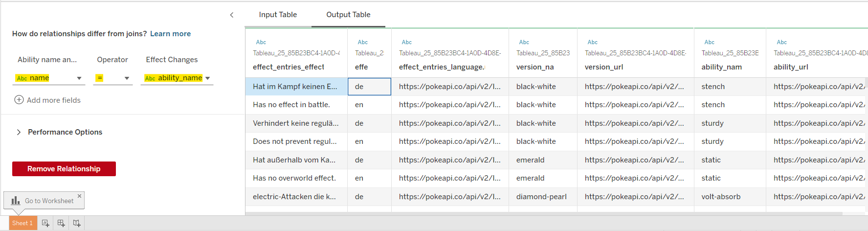Open the 'name' field dropdown

pyautogui.click(x=79, y=78)
